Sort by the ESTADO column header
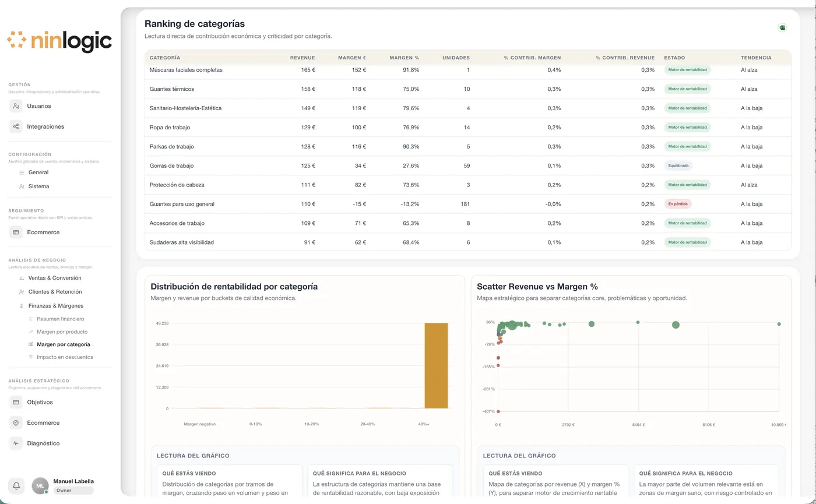 pyautogui.click(x=674, y=58)
